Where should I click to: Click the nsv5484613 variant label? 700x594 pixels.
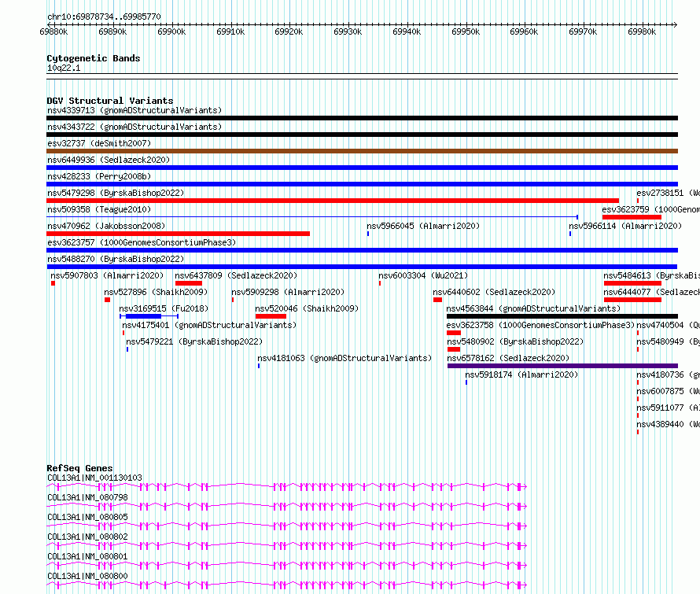pos(651,275)
